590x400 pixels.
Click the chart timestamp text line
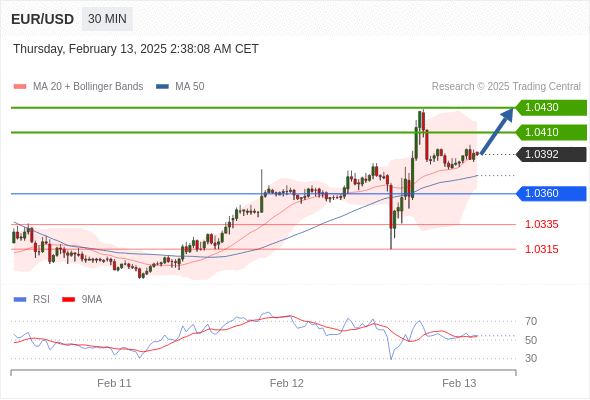tap(136, 49)
